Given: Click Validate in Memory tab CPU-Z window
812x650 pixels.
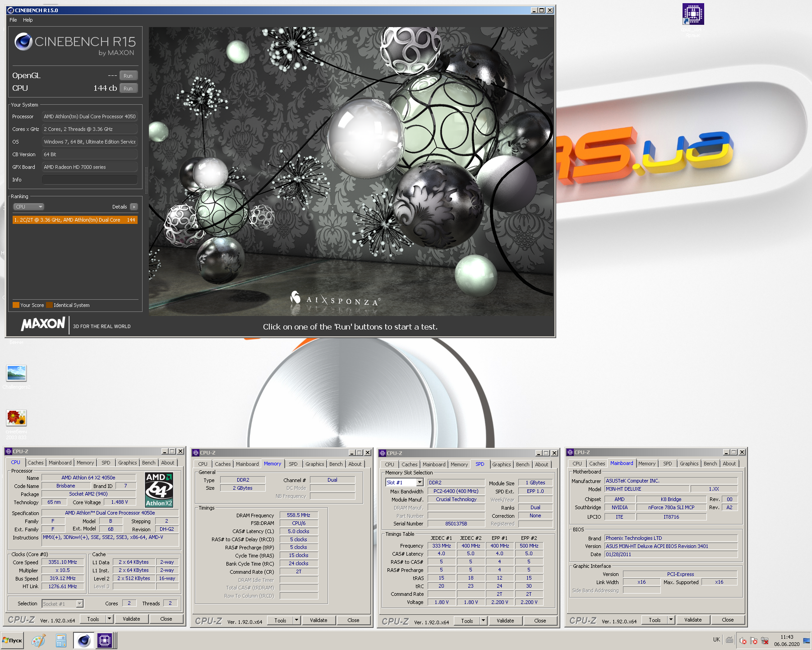Looking at the screenshot, I should (x=318, y=620).
